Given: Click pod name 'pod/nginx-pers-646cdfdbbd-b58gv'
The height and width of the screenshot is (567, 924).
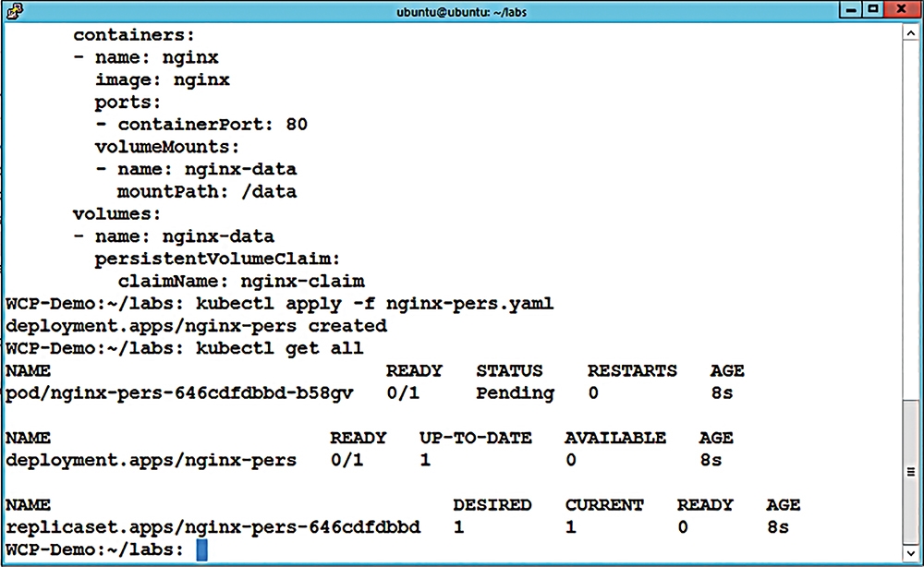Looking at the screenshot, I should click(x=179, y=393).
